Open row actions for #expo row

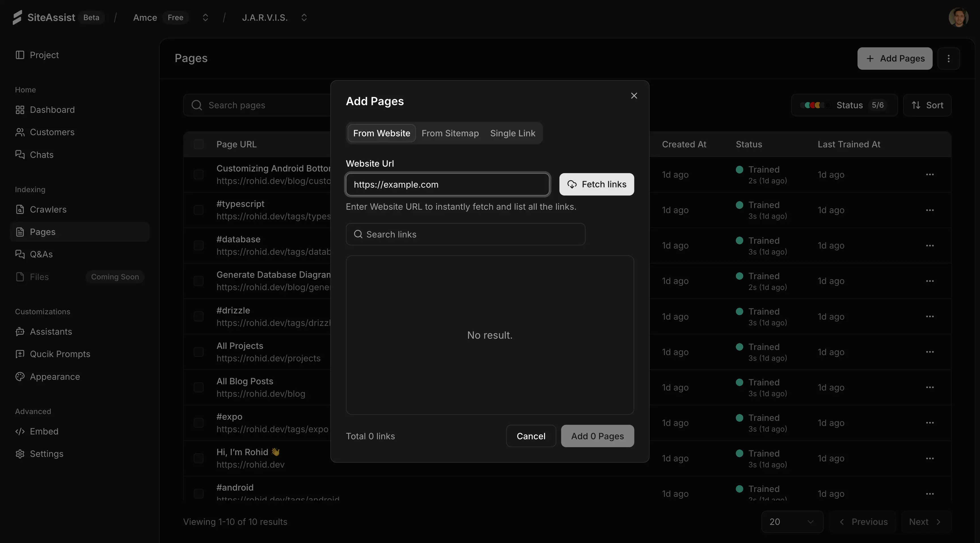coord(930,423)
